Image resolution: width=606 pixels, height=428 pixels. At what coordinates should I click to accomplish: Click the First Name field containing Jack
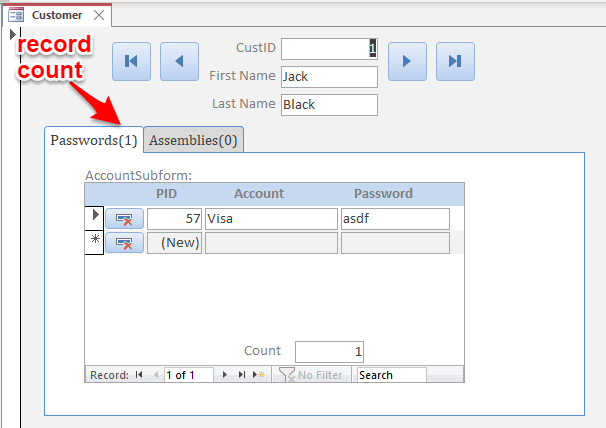(329, 77)
